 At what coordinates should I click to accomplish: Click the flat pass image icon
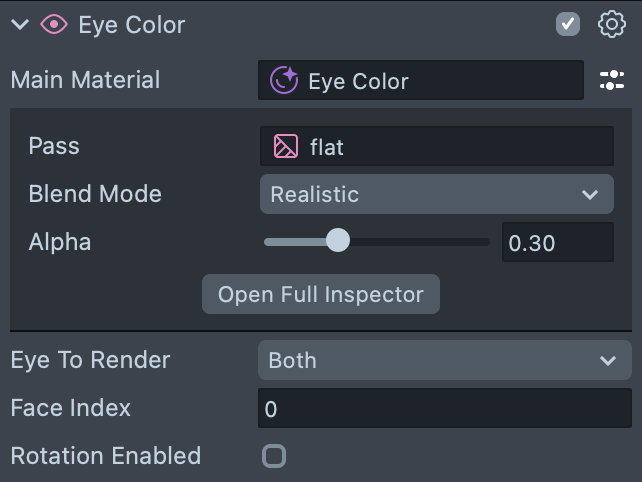[285, 147]
